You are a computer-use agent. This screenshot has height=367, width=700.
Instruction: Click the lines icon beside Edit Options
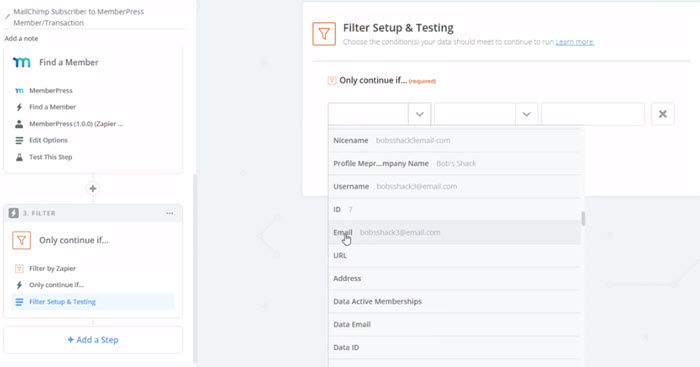(x=19, y=140)
